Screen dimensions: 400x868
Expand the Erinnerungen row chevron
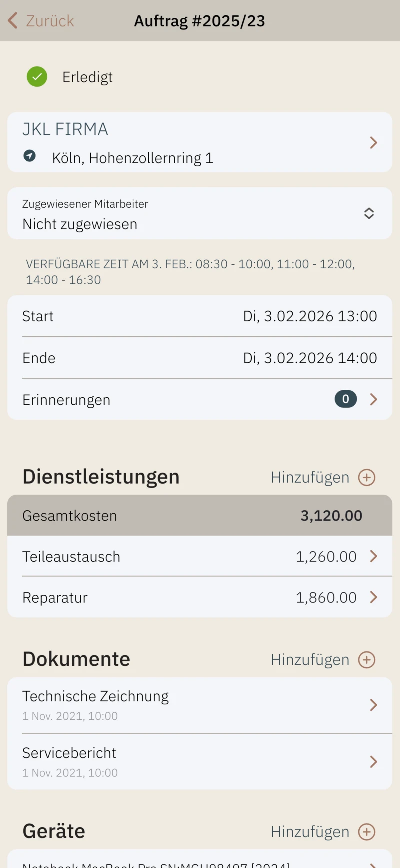[x=373, y=399]
